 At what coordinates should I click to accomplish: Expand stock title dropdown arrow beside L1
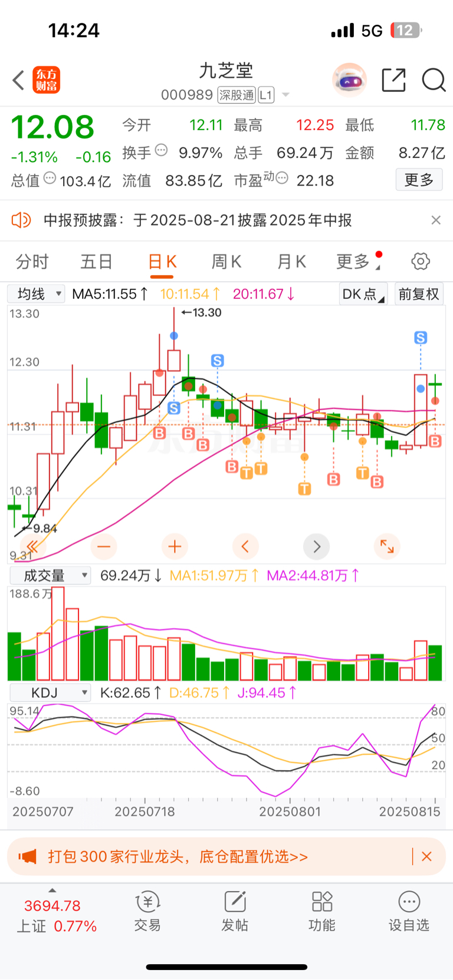pyautogui.click(x=286, y=95)
